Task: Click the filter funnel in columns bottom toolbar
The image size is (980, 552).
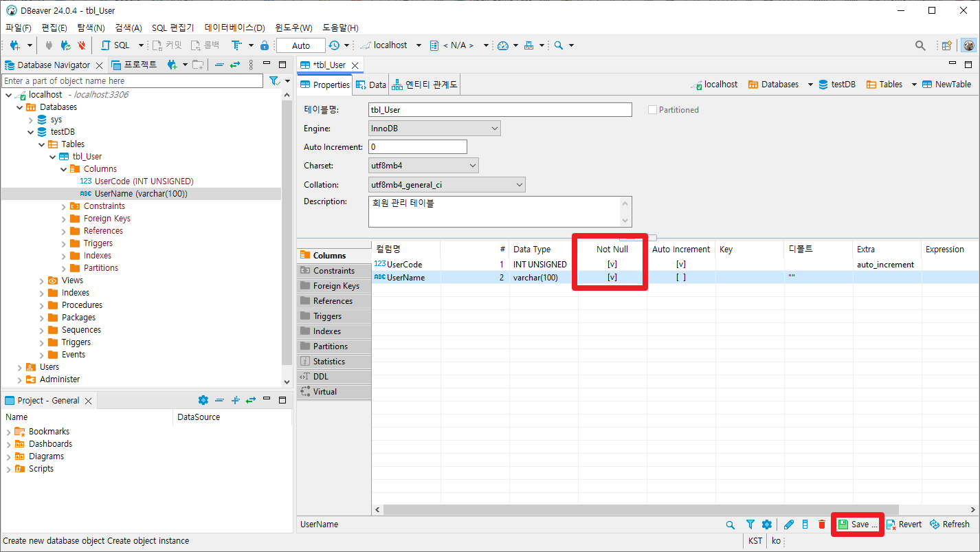Action: pos(750,525)
